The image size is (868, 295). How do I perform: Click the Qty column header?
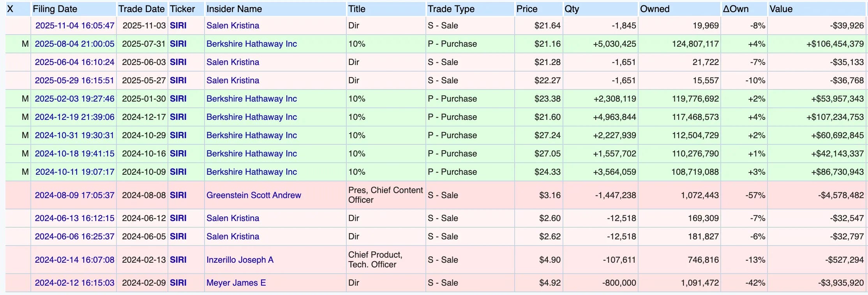click(572, 9)
